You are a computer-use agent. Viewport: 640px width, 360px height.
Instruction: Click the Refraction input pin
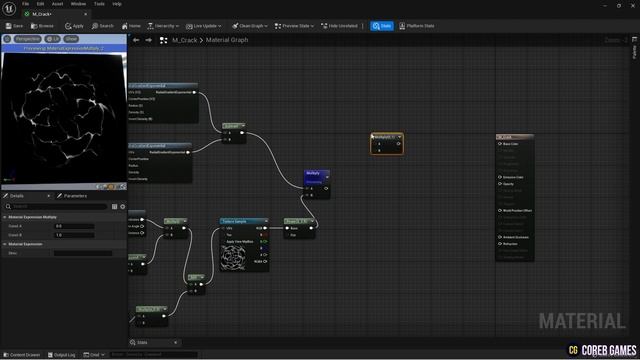pyautogui.click(x=500, y=244)
